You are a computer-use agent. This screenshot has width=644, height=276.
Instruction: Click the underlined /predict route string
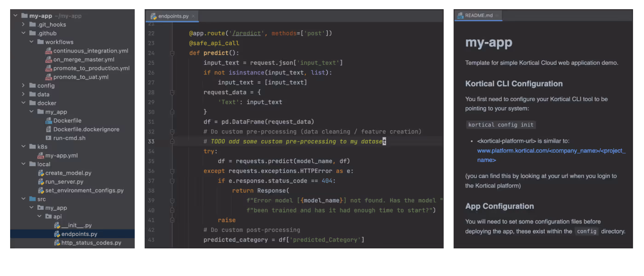point(247,33)
